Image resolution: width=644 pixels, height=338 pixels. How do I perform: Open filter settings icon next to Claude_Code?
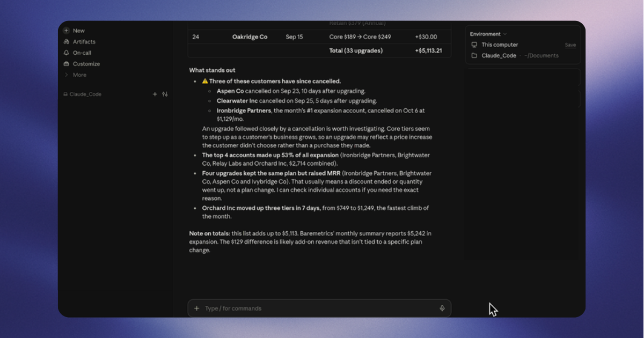tap(165, 94)
